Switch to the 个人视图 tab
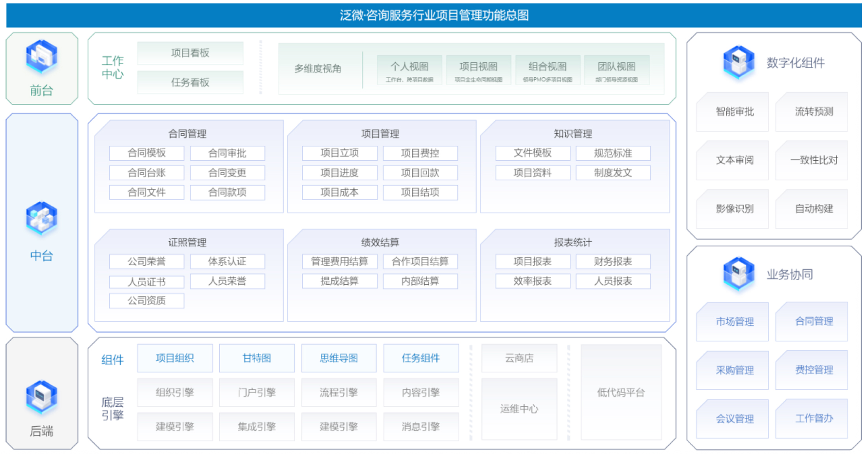 tap(409, 69)
